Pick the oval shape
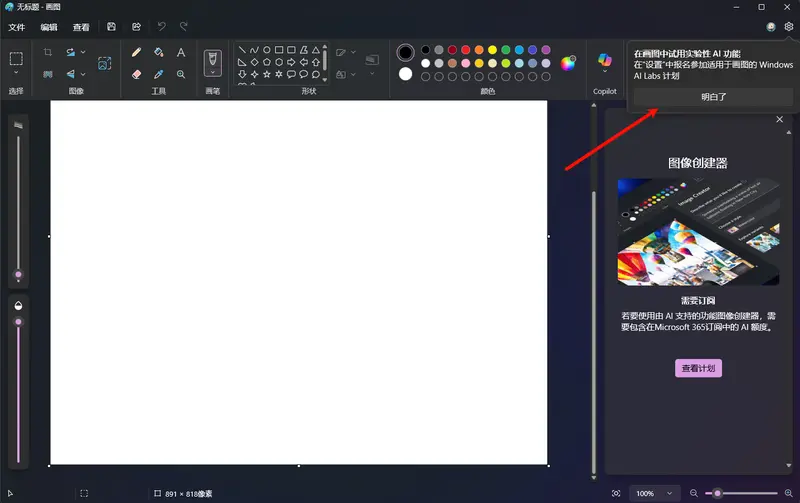This screenshot has width=800, height=503. tap(267, 50)
